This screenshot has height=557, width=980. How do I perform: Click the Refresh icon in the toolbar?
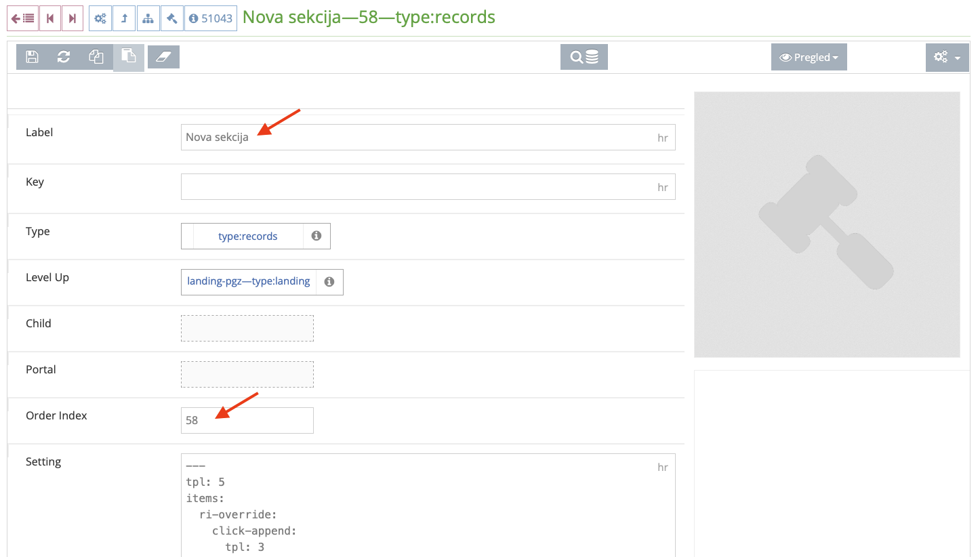click(x=64, y=57)
